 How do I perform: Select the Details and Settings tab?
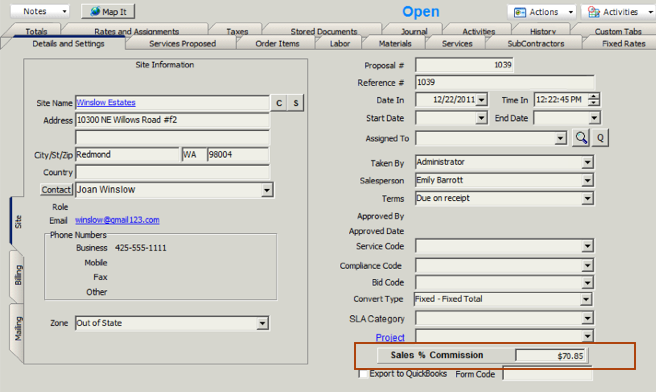68,44
